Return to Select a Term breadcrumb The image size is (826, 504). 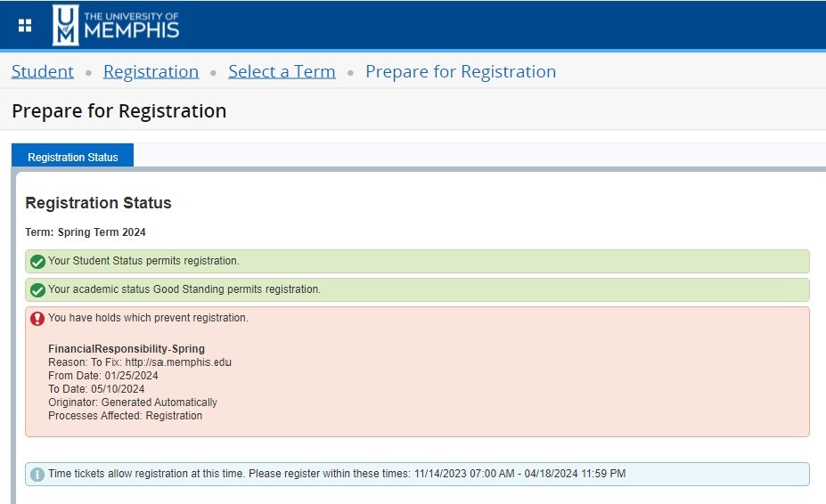tap(282, 72)
